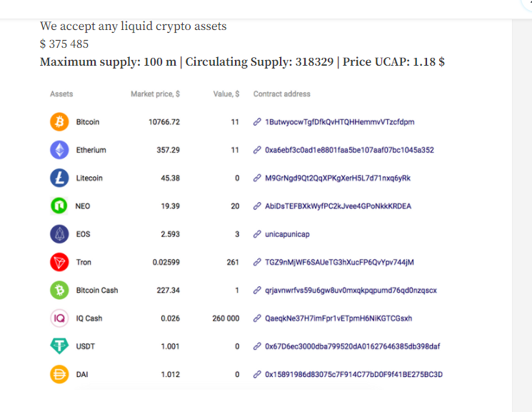
Task: Click the teal USDT Tether icon
Action: [x=59, y=346]
